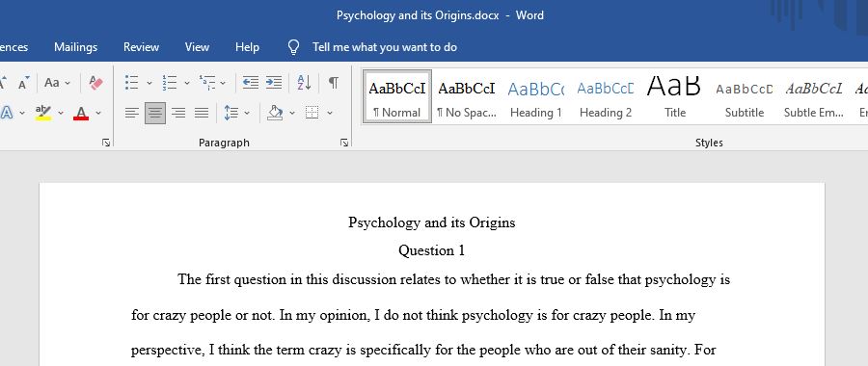
Task: Click the Increase Indent icon
Action: (274, 83)
